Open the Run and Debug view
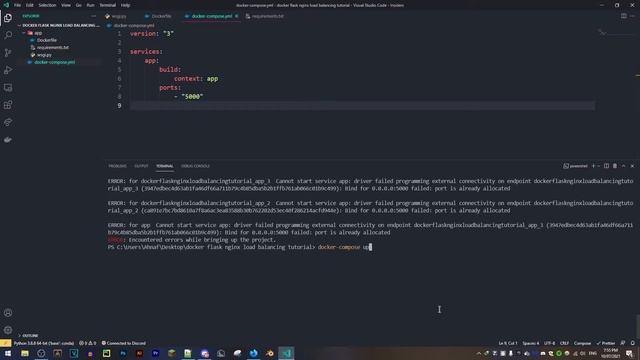Screen dimensions: 640x360 [8, 70]
